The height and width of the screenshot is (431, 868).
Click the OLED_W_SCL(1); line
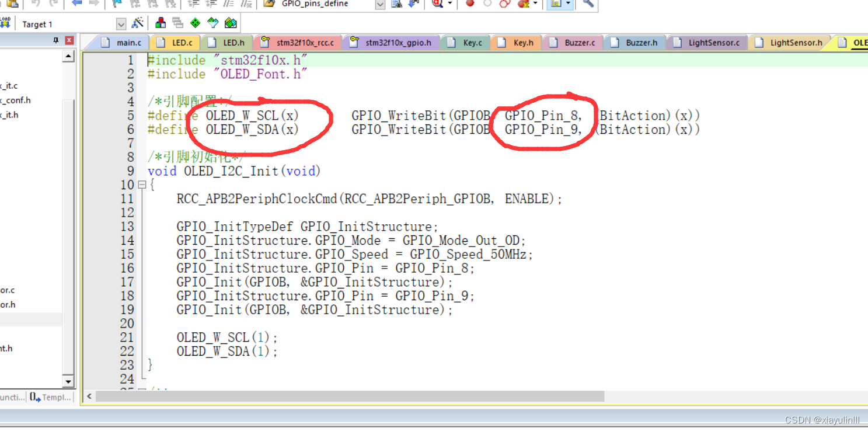pyautogui.click(x=227, y=338)
